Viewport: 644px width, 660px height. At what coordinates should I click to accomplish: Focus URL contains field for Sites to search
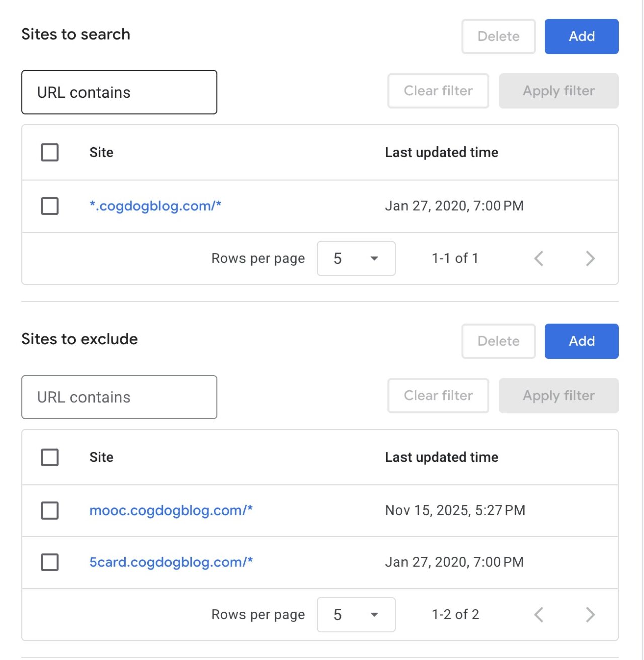click(119, 93)
